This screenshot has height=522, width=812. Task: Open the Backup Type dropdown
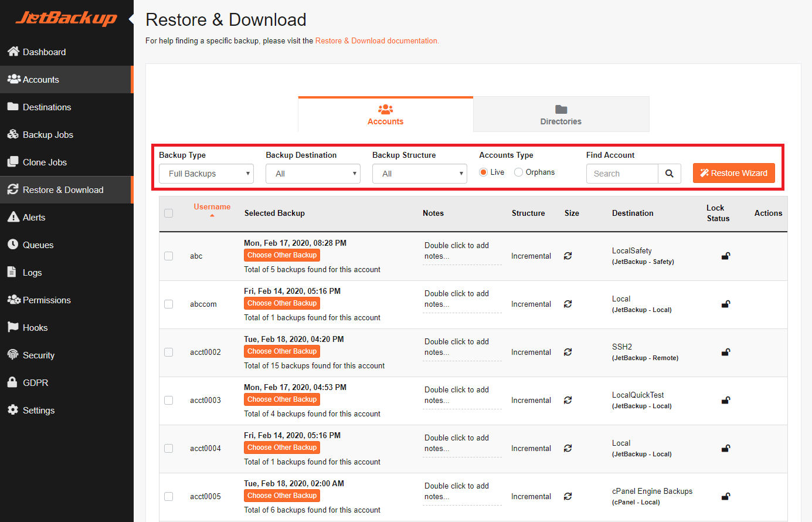pyautogui.click(x=206, y=174)
